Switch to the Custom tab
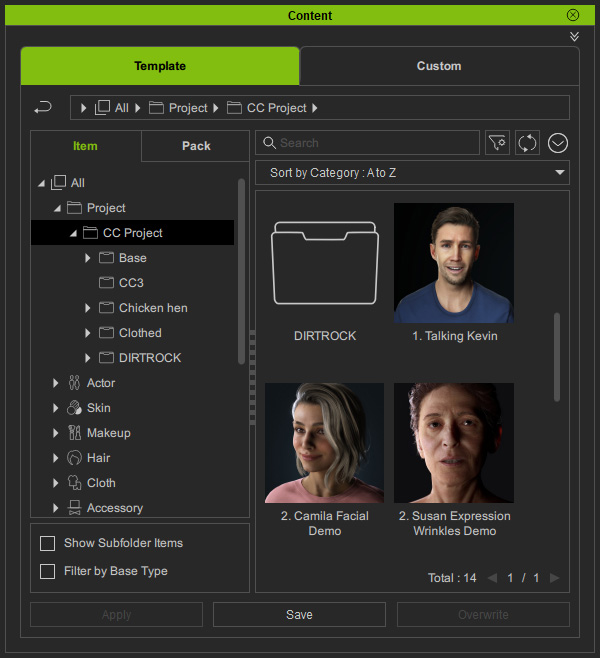This screenshot has height=658, width=600. 439,66
